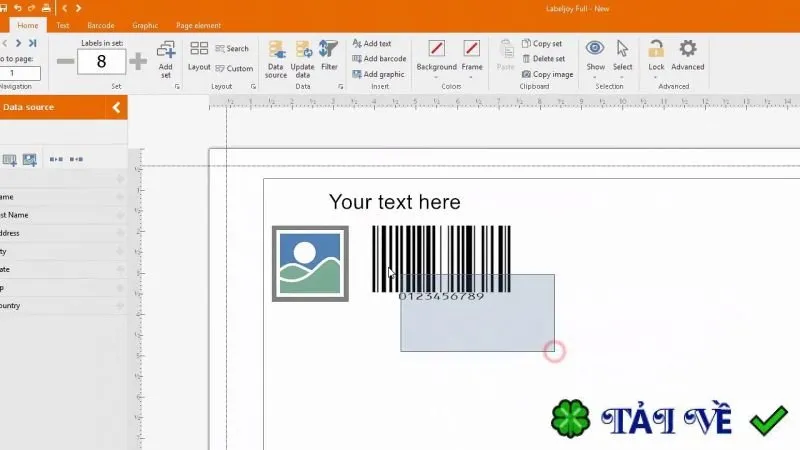Go to next page arrow in Navigation
Image resolution: width=800 pixels, height=450 pixels.
[x=18, y=43]
